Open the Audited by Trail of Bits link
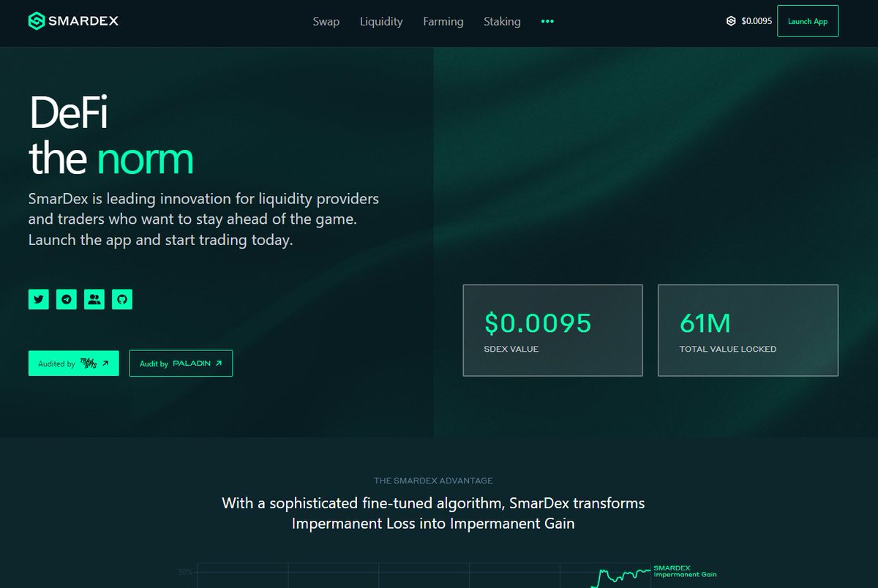The width and height of the screenshot is (878, 588). tap(73, 363)
